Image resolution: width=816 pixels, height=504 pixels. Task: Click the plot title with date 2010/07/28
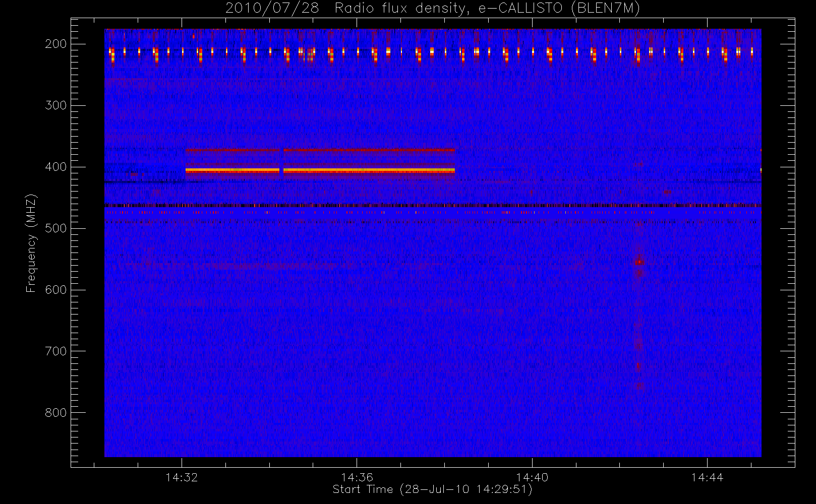tap(432, 8)
